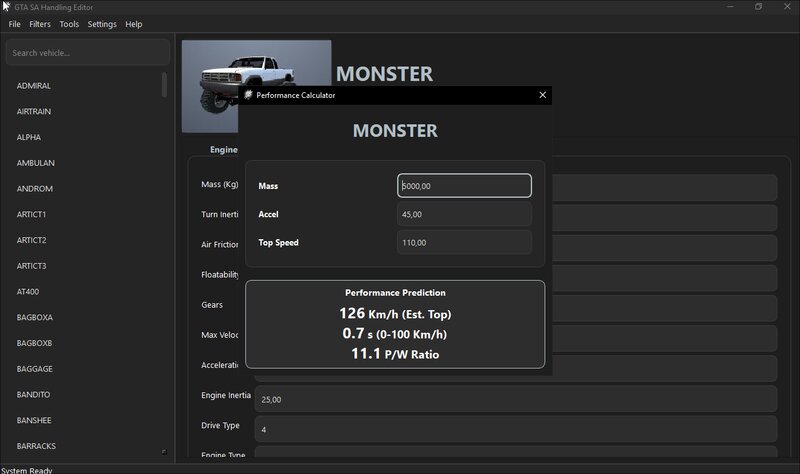Click the GTA SA Handling Editor app icon

[x=6, y=7]
